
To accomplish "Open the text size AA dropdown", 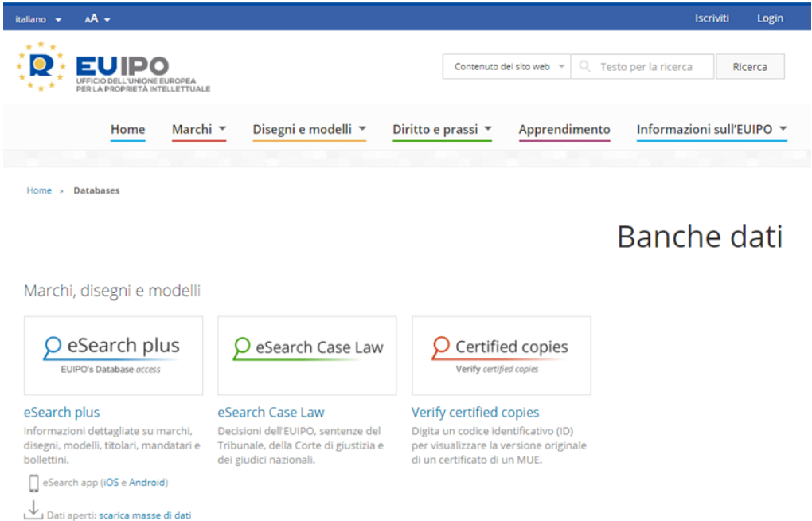I will [97, 19].
